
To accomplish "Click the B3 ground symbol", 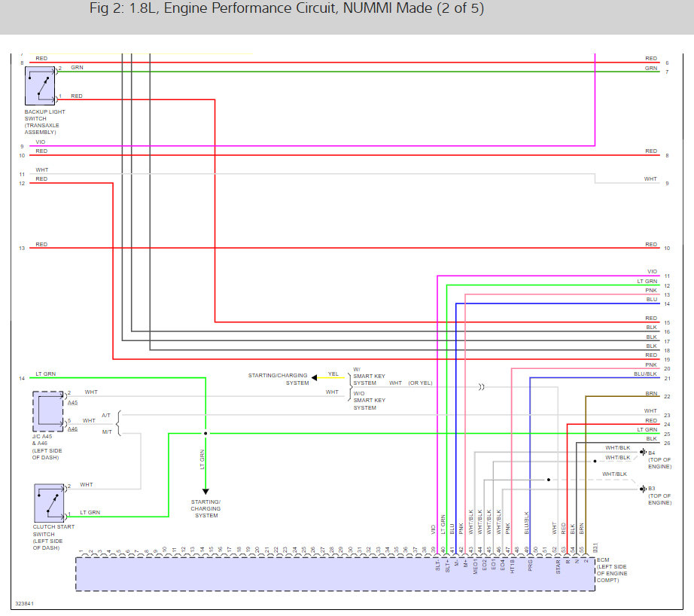I will (643, 489).
